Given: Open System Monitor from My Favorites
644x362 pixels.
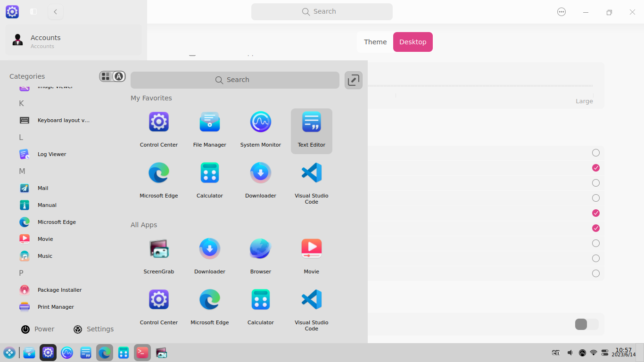Looking at the screenshot, I should point(260,127).
